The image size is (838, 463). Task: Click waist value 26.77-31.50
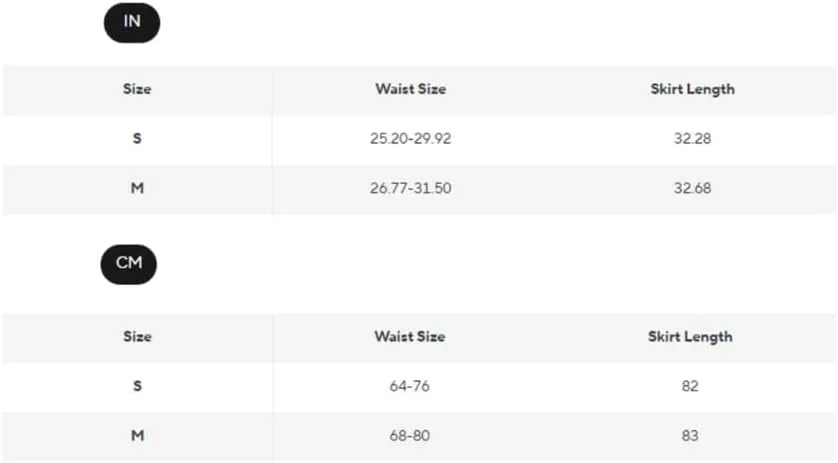(x=410, y=188)
